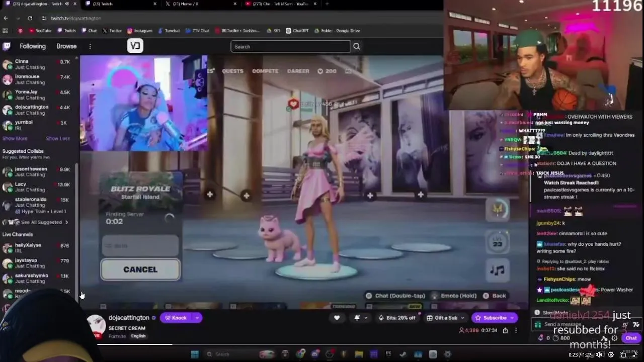This screenshot has width=644, height=362.
Task: Click the site info icon in address bar
Action: 44,18
